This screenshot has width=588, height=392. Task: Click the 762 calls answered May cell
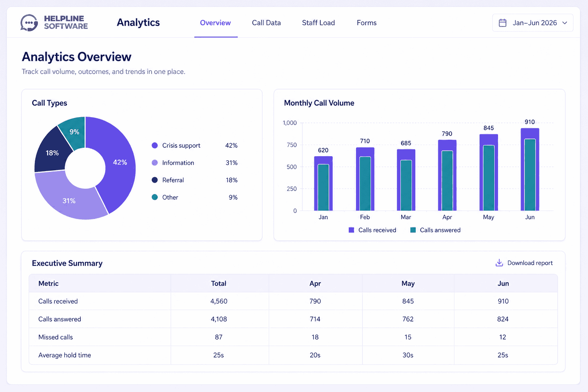pyautogui.click(x=408, y=319)
